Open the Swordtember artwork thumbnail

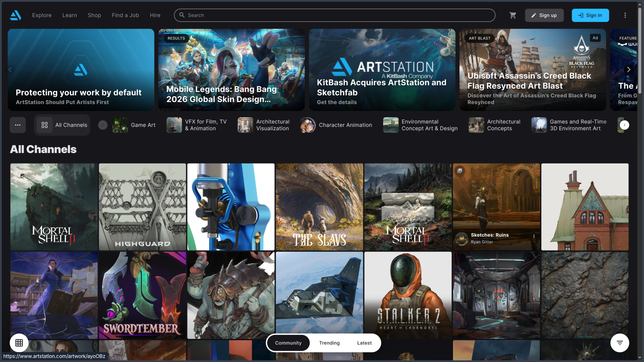(142, 295)
